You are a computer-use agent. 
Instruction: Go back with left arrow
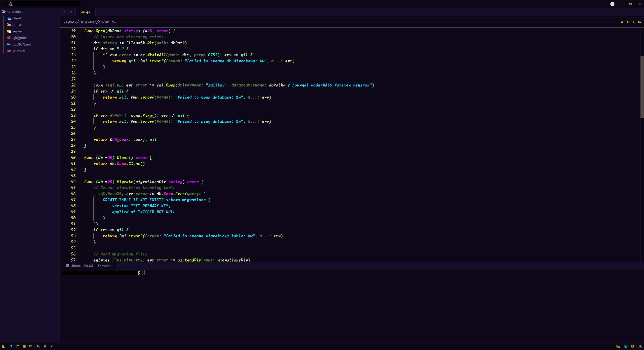(x=65, y=12)
